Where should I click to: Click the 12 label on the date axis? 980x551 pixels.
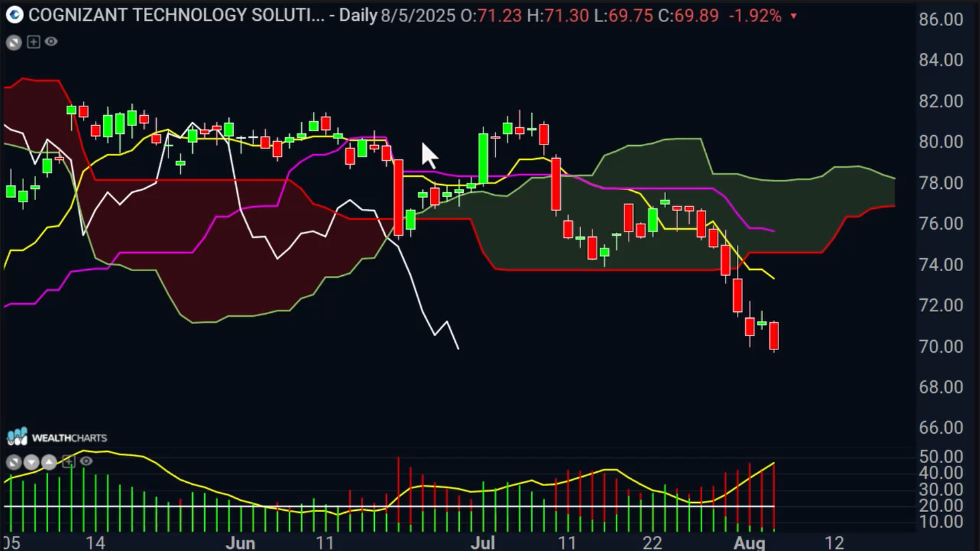(834, 542)
